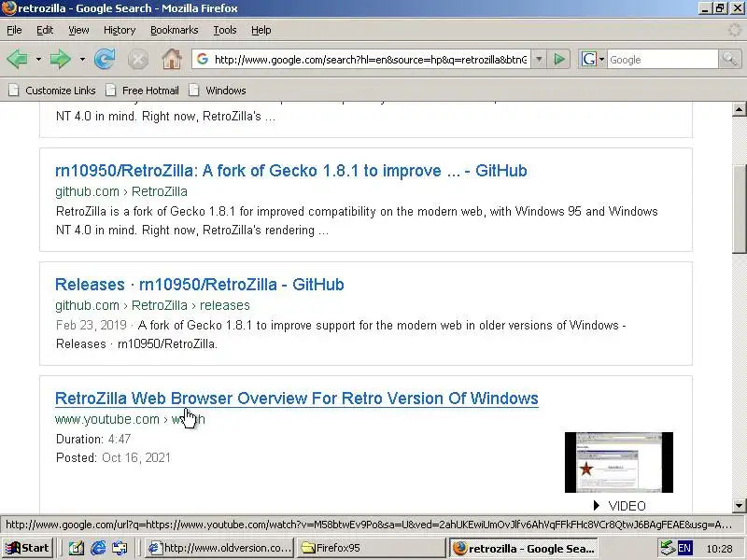747x560 pixels.
Task: Click the 'www.youtube.com › watch' breadcrumb
Action: pos(130,419)
